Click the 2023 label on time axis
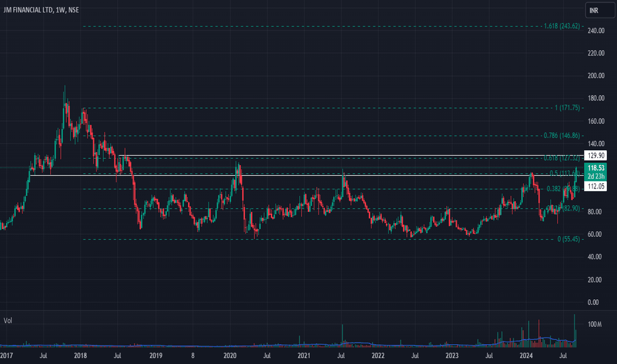617x364 pixels. [451, 356]
